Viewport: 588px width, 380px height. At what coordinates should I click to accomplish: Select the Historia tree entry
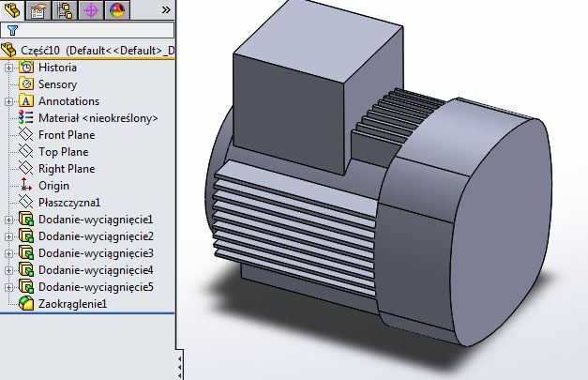coord(57,68)
